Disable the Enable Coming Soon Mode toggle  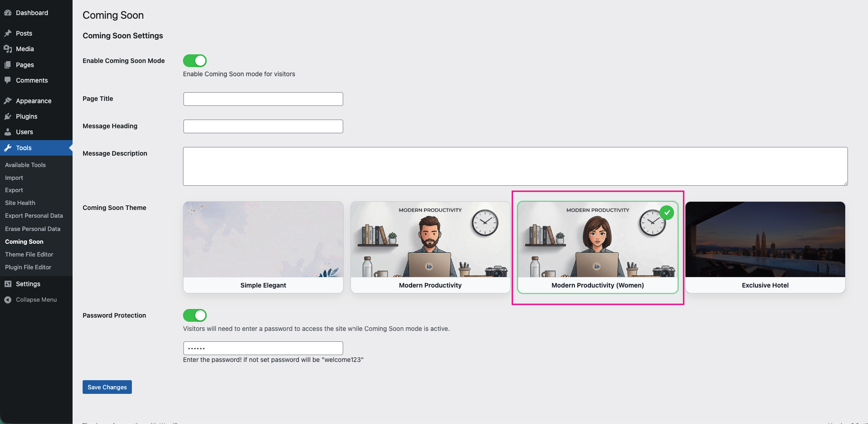pyautogui.click(x=195, y=61)
